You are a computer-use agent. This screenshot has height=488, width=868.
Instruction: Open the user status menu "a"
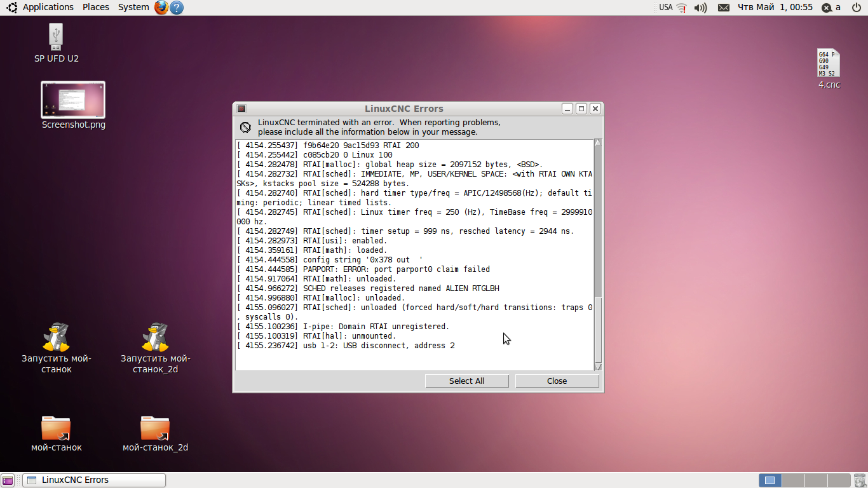click(x=831, y=8)
